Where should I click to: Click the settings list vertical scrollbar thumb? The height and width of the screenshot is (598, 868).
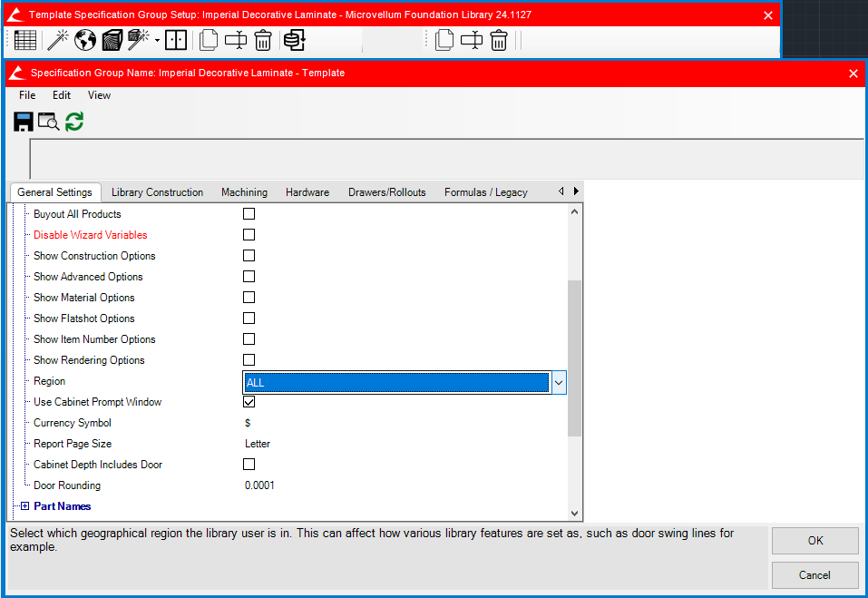pos(574,358)
